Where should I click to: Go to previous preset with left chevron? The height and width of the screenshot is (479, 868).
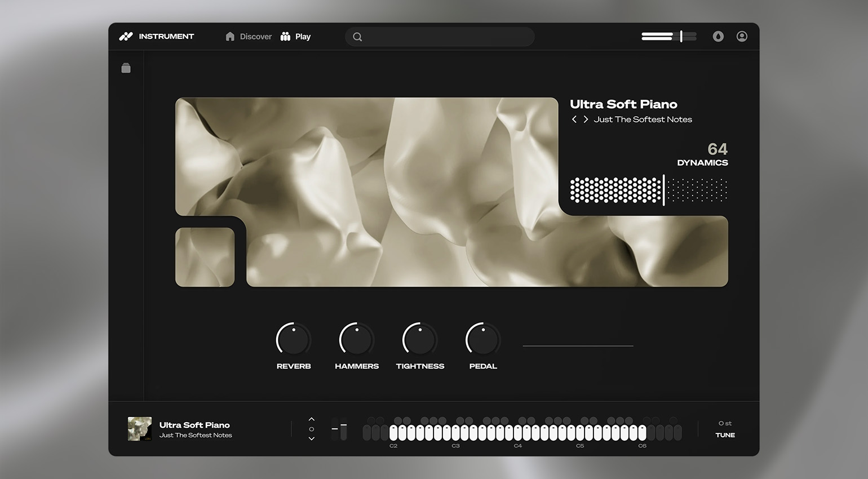(574, 119)
